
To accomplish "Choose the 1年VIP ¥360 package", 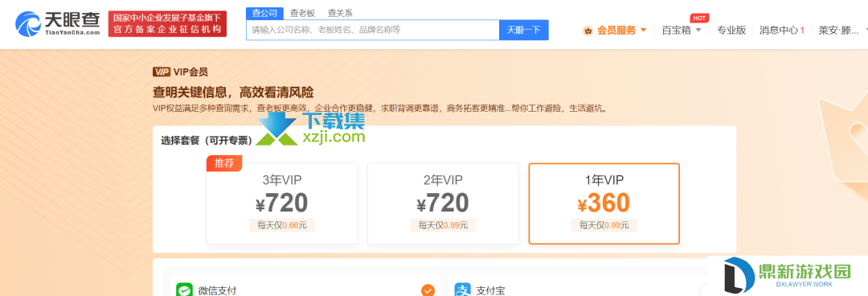I will [x=604, y=203].
